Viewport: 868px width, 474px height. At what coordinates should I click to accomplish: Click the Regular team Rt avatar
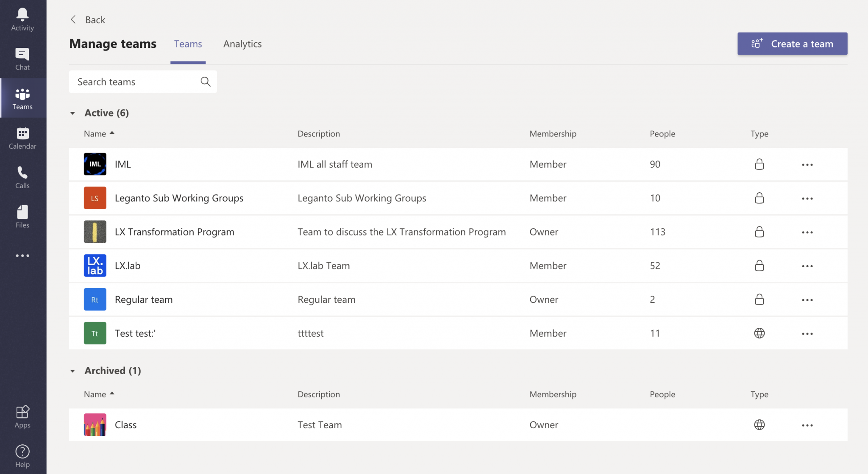95,299
